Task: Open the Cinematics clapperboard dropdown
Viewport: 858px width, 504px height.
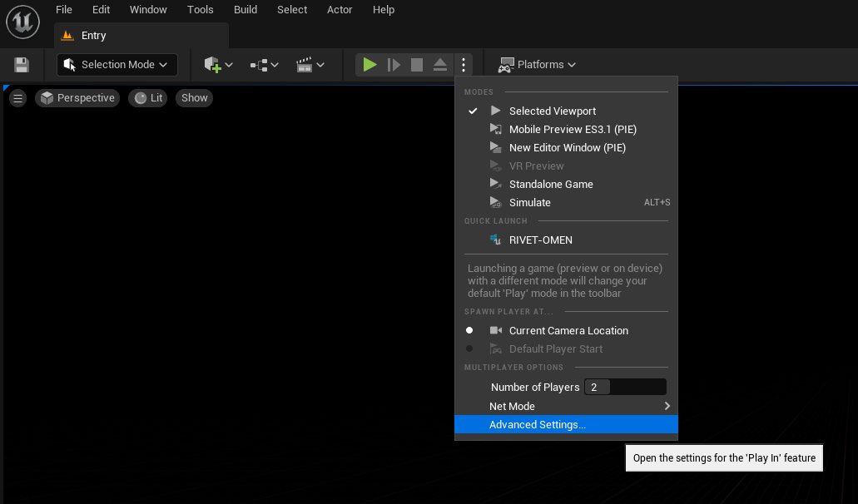Action: click(310, 65)
